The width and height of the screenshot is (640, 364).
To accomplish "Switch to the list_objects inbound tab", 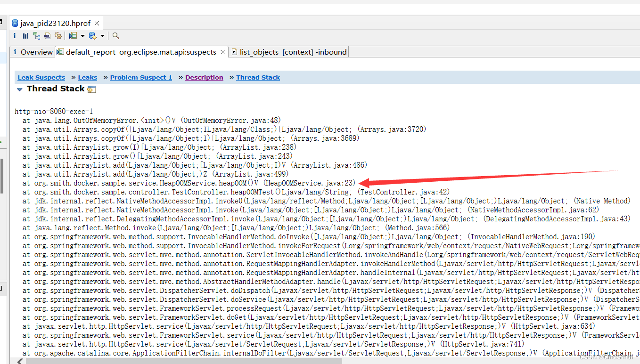I will tap(288, 52).
